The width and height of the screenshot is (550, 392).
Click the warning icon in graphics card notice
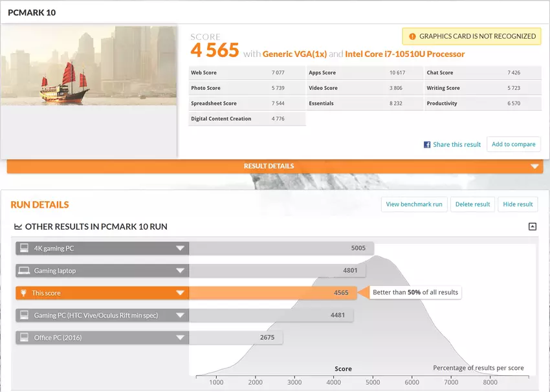[x=412, y=36]
